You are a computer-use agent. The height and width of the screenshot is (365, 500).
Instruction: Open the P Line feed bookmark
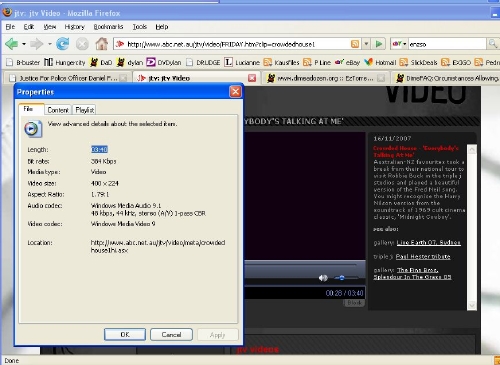[x=317, y=62]
